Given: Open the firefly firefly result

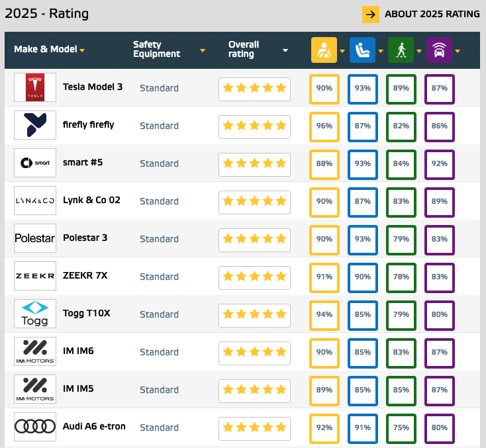Looking at the screenshot, I should 88,124.
